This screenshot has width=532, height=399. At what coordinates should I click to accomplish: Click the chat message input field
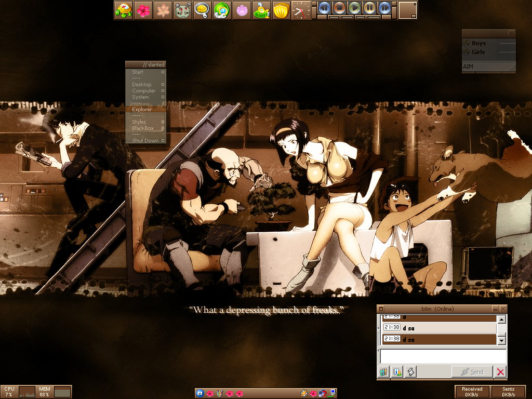point(443,356)
